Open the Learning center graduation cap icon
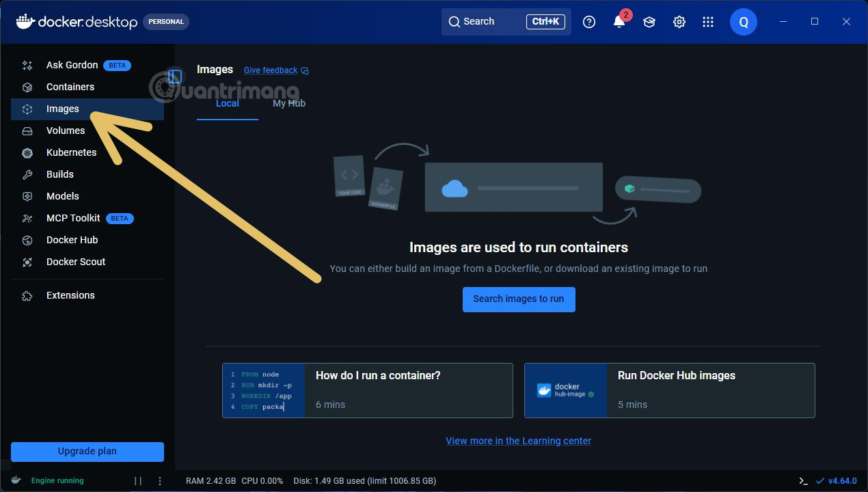This screenshot has width=868, height=492. [649, 22]
